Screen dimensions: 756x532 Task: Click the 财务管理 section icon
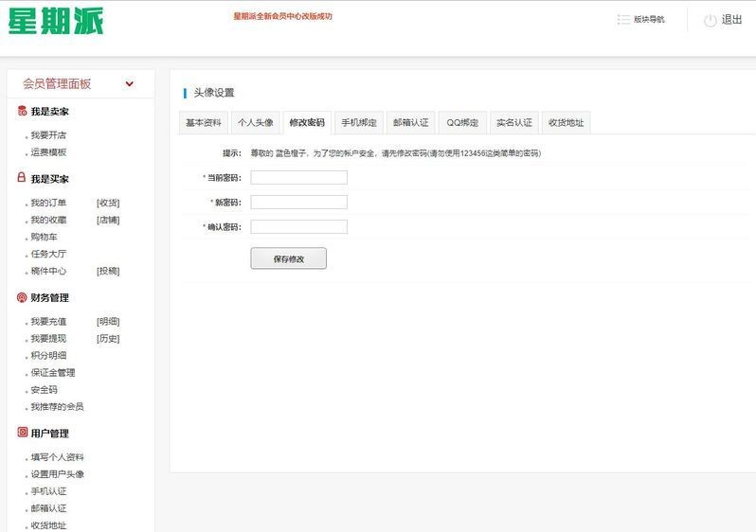(22, 297)
